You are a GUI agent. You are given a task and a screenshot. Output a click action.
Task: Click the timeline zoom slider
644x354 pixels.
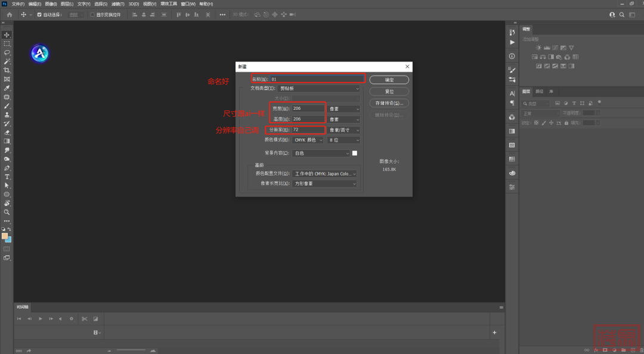[x=131, y=350]
